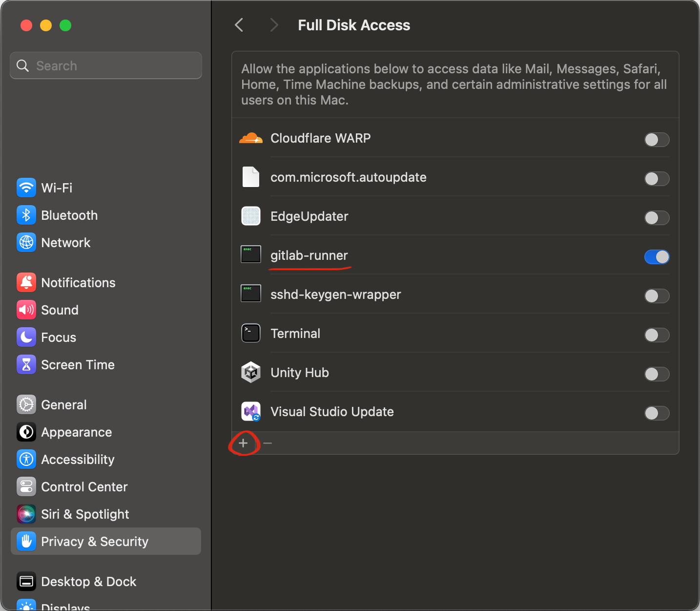Click the forward chevron navigation button

(x=274, y=25)
